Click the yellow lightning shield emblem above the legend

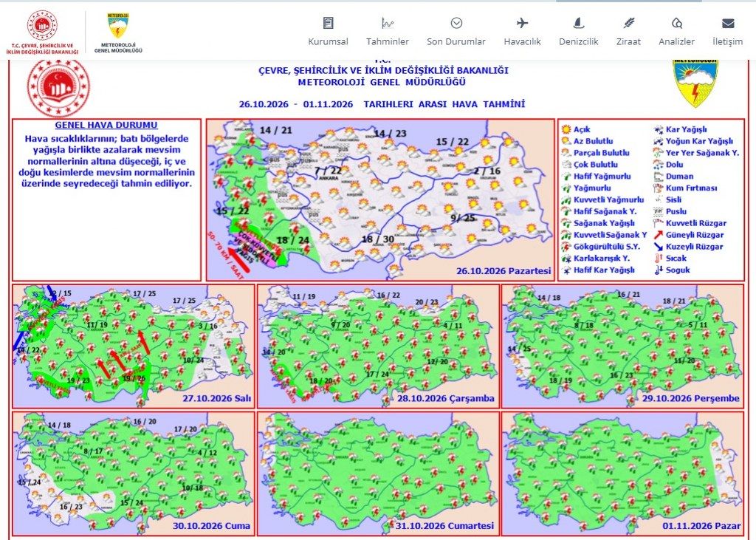tap(695, 83)
